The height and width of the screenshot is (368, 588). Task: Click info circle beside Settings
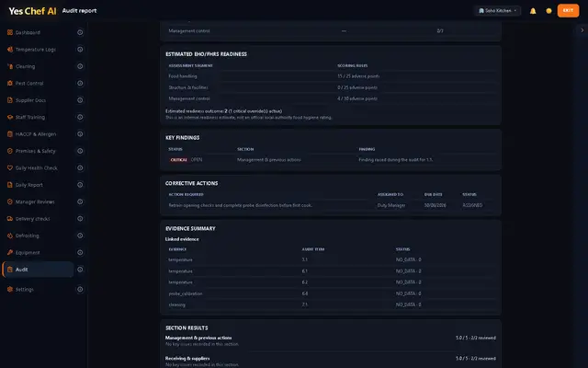click(80, 289)
